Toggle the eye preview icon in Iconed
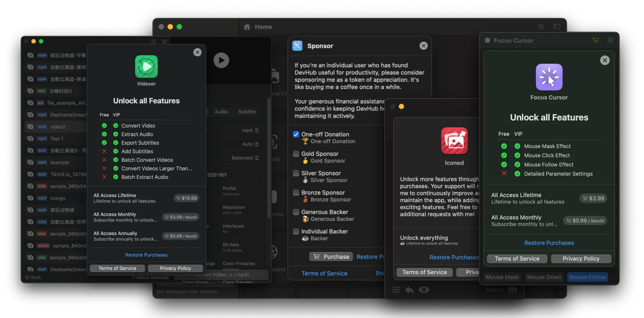This screenshot has height=318, width=644. (x=424, y=290)
